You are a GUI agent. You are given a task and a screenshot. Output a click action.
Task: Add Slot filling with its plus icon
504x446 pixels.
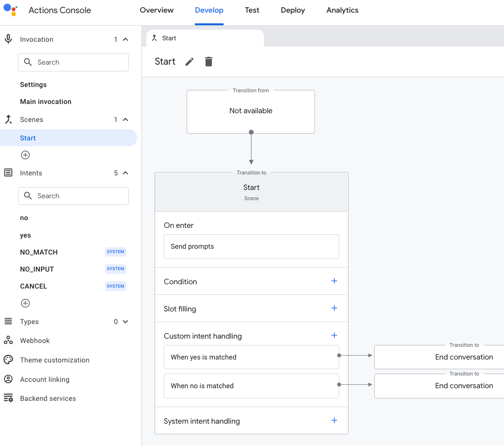[334, 309]
